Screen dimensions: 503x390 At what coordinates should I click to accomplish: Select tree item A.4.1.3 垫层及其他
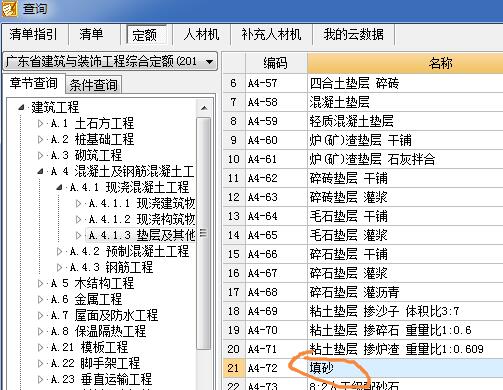(142, 235)
